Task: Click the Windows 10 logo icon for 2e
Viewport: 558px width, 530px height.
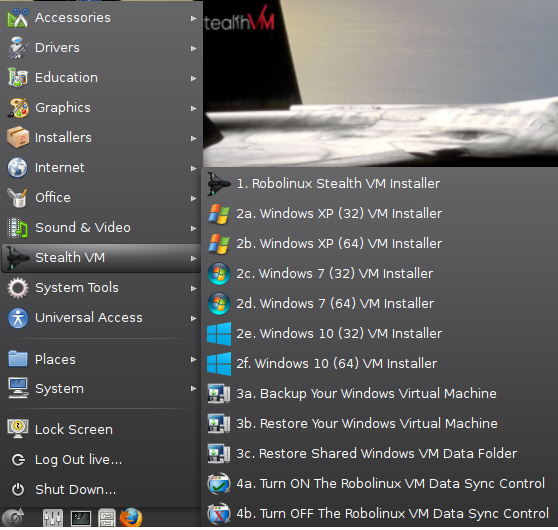Action: click(x=219, y=334)
